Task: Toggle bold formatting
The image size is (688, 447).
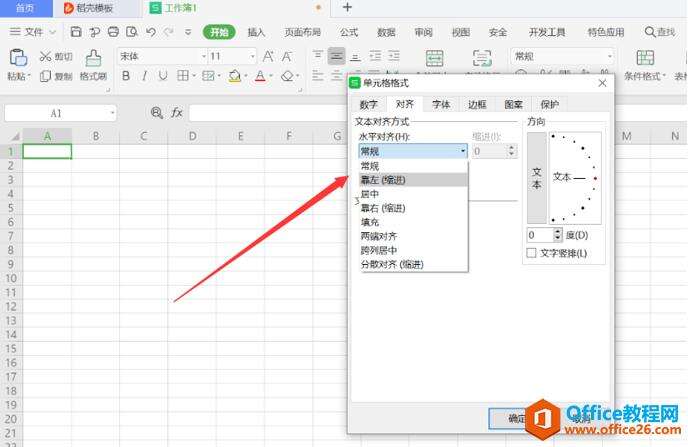Action: coord(126,76)
